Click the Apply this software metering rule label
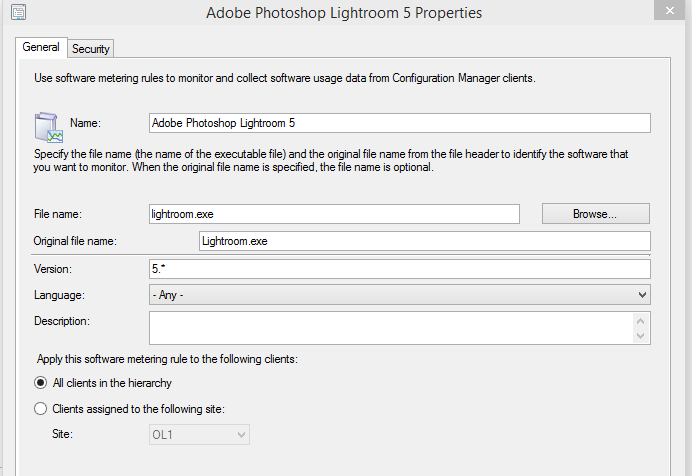The width and height of the screenshot is (692, 476). [x=167, y=359]
